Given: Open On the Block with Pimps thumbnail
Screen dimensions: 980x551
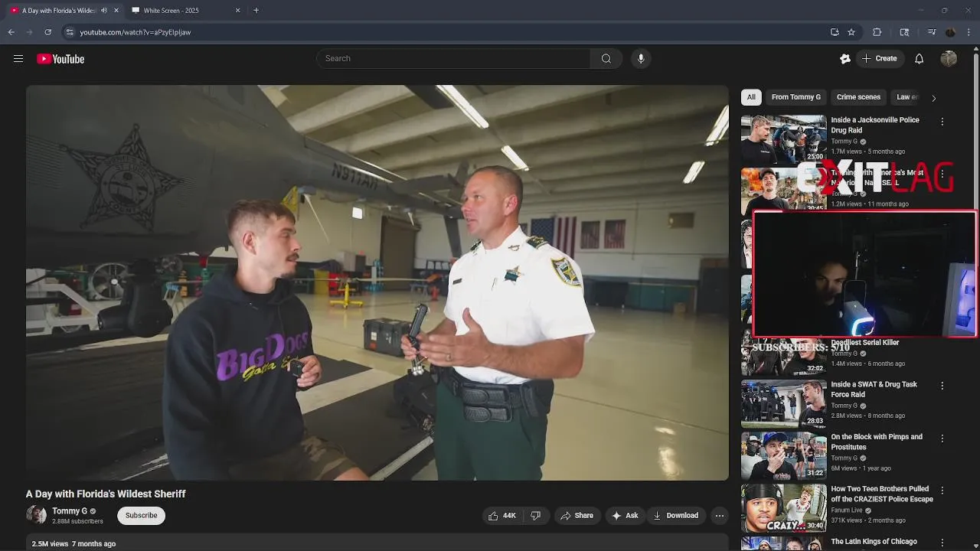Looking at the screenshot, I should [784, 456].
